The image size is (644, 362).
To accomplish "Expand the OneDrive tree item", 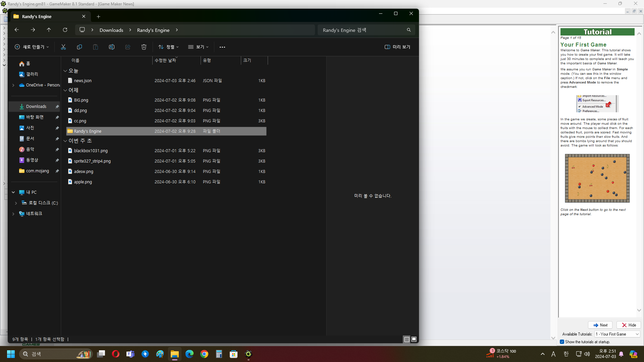I will [x=13, y=85].
